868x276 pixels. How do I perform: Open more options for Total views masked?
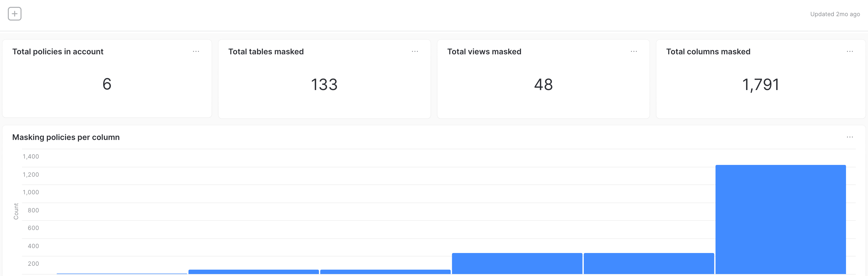[634, 52]
